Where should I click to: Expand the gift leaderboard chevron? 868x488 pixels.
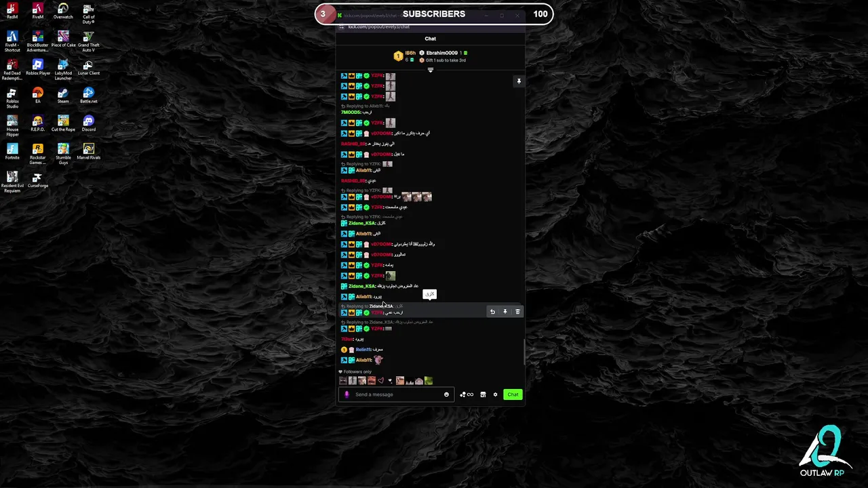point(430,70)
